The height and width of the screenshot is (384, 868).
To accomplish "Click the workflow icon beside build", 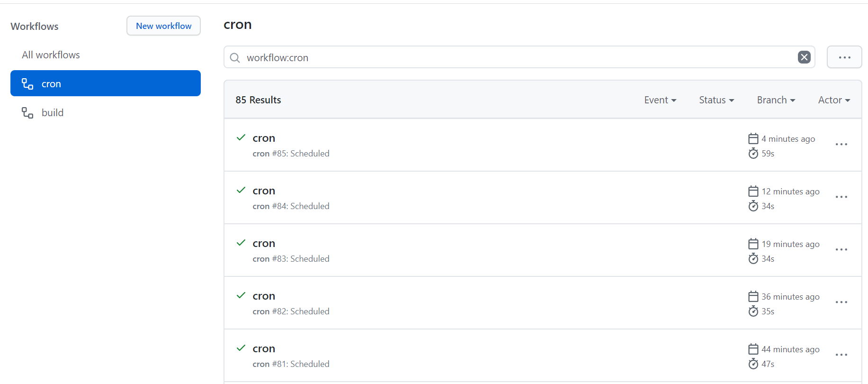I will [x=27, y=113].
